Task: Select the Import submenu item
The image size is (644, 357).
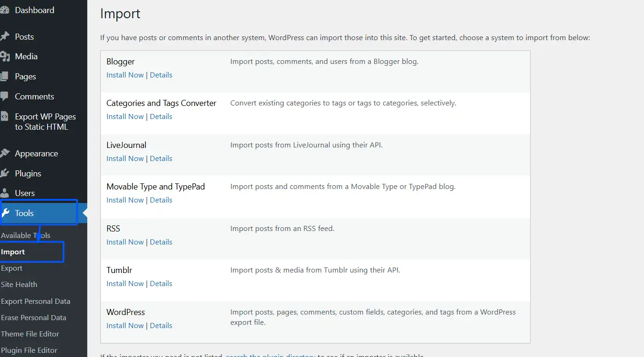Action: pyautogui.click(x=13, y=252)
